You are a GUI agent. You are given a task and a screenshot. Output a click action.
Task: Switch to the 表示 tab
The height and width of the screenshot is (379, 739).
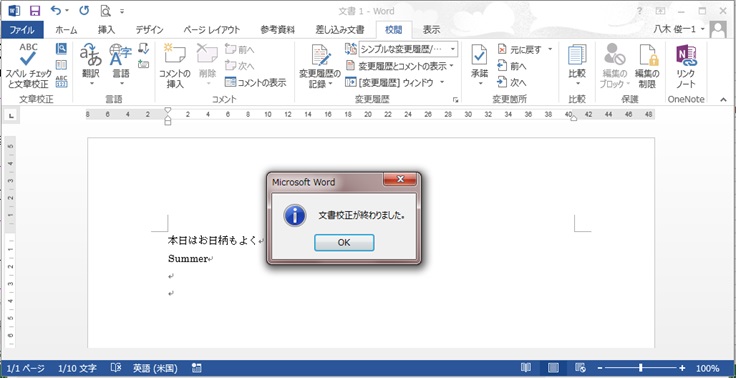(x=431, y=30)
